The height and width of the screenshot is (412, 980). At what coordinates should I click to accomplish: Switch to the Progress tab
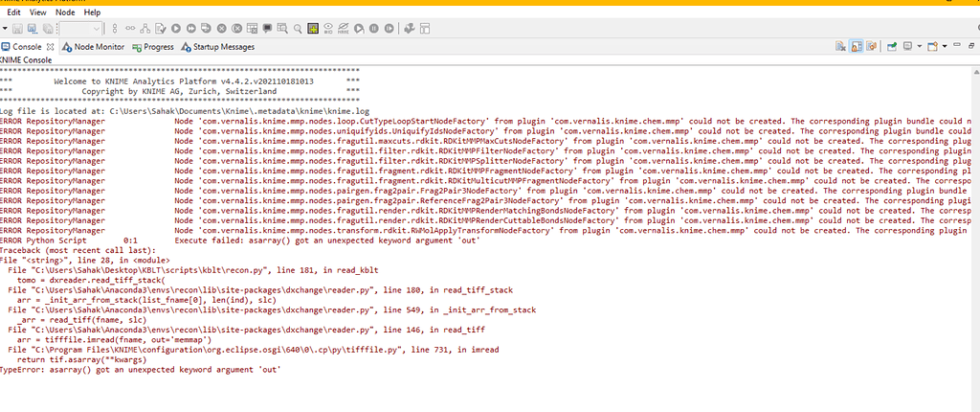pos(153,46)
